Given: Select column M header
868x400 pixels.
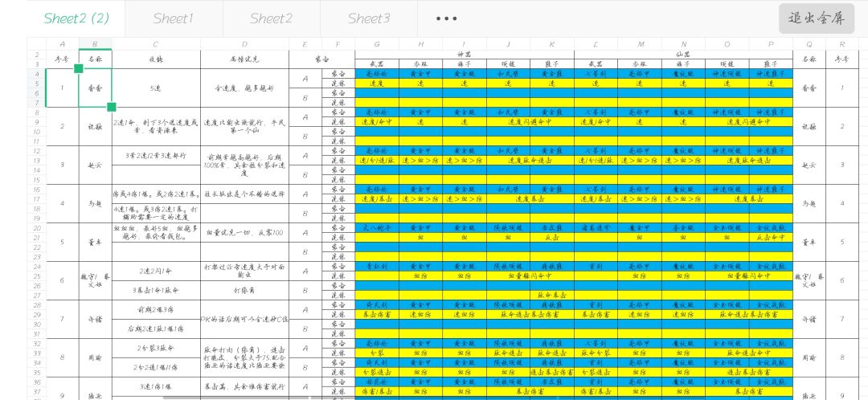Looking at the screenshot, I should 640,44.
